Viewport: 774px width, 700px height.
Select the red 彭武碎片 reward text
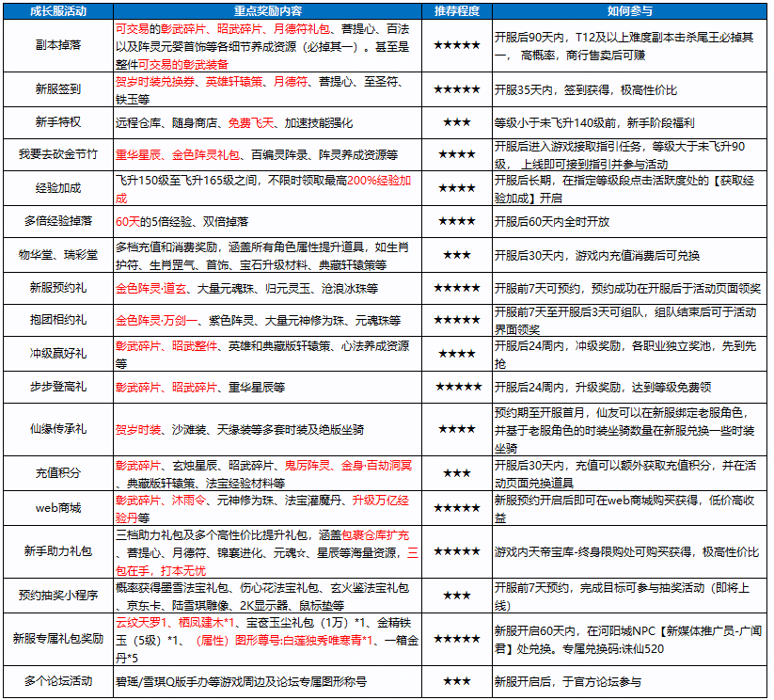182,27
